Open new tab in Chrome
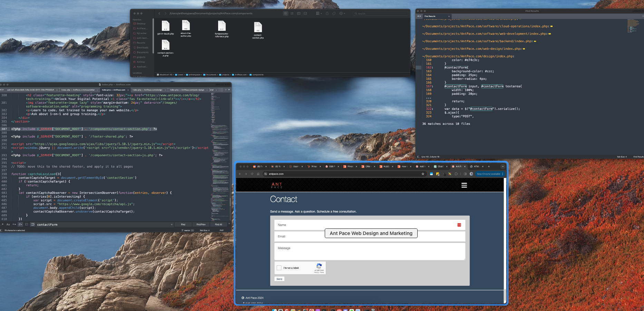Viewport: 644px width, 311px height. click(489, 167)
